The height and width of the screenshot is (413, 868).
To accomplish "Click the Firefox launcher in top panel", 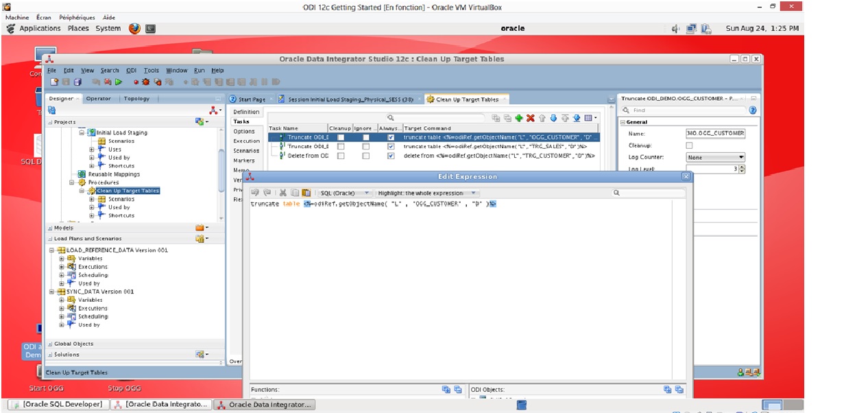I will point(134,28).
